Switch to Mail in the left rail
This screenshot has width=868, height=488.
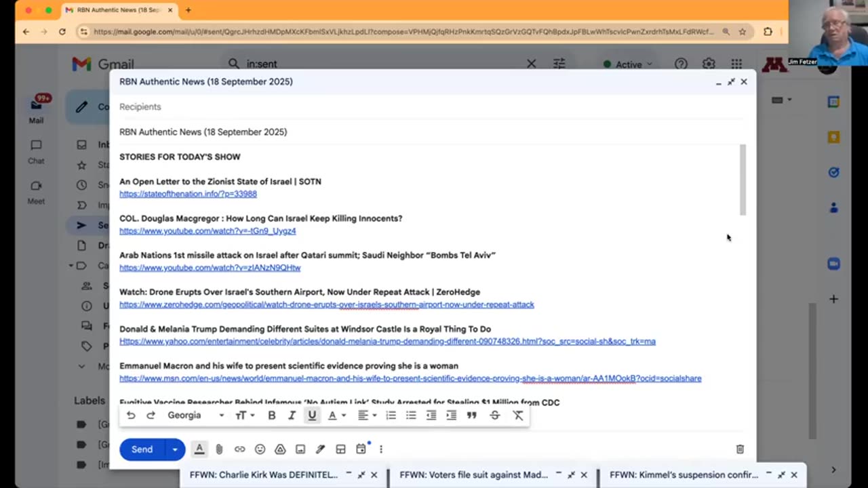pyautogui.click(x=36, y=110)
